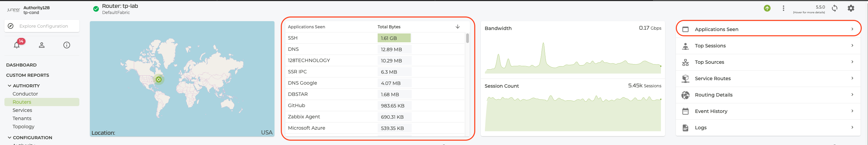Go to DASHBOARD
868x145 pixels.
point(21,65)
